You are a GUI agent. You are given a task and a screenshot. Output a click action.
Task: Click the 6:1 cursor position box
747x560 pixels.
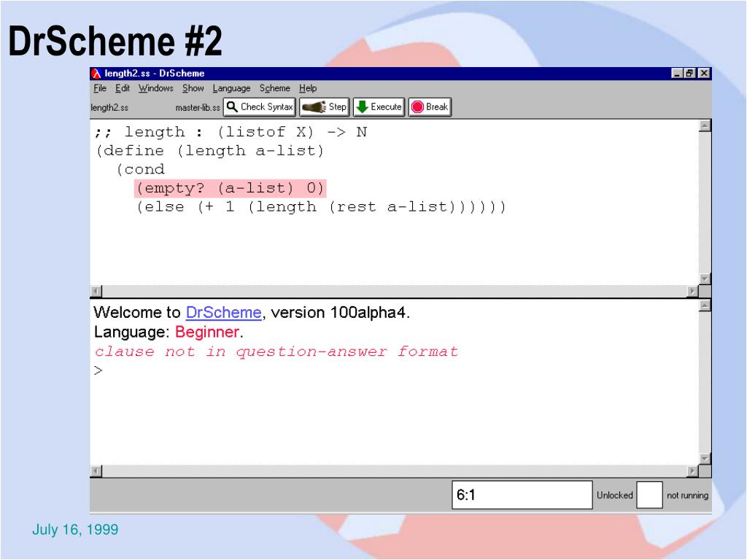522,495
